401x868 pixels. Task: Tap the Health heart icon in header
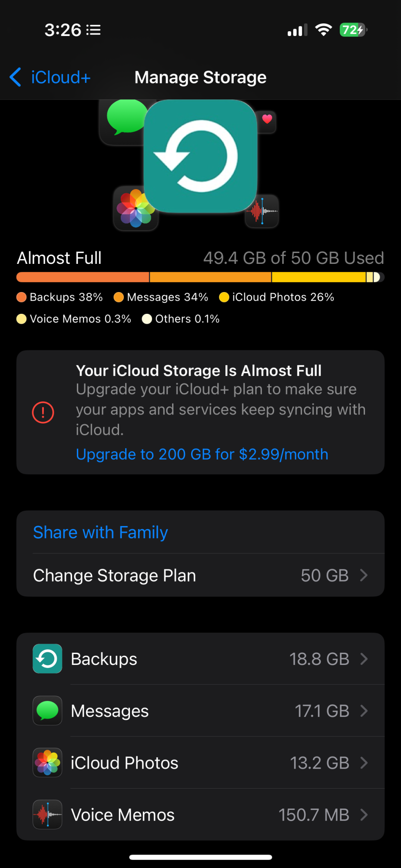[x=267, y=119]
